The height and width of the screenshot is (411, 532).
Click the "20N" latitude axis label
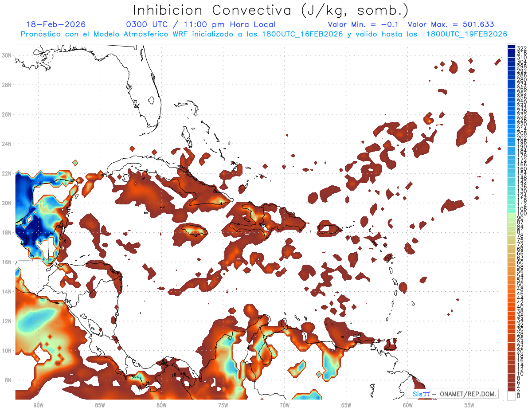7,203
